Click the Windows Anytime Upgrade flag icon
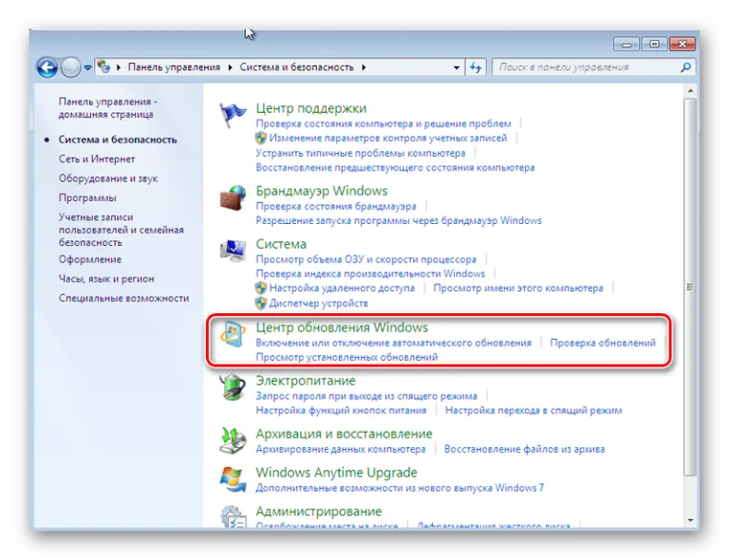The image size is (729, 560). point(233,479)
